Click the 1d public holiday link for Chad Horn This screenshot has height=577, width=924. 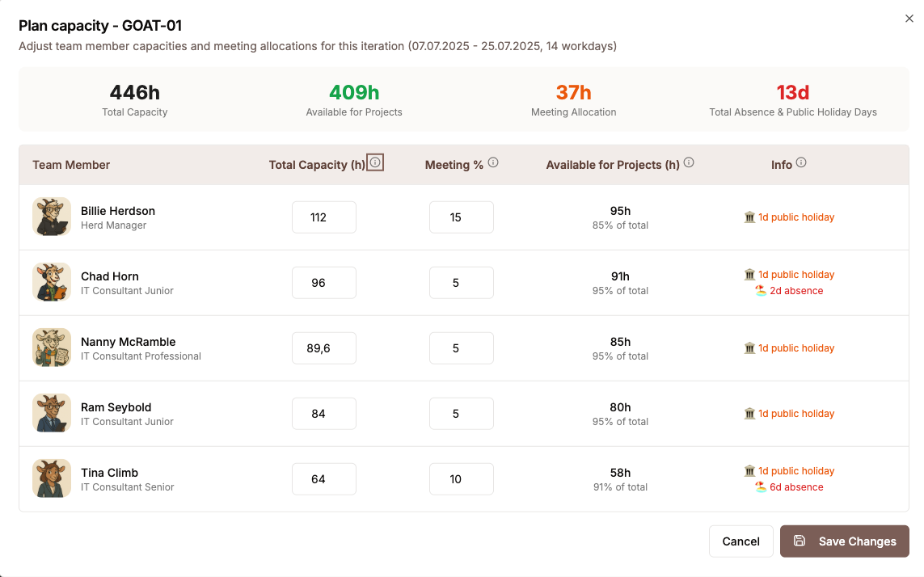click(795, 274)
